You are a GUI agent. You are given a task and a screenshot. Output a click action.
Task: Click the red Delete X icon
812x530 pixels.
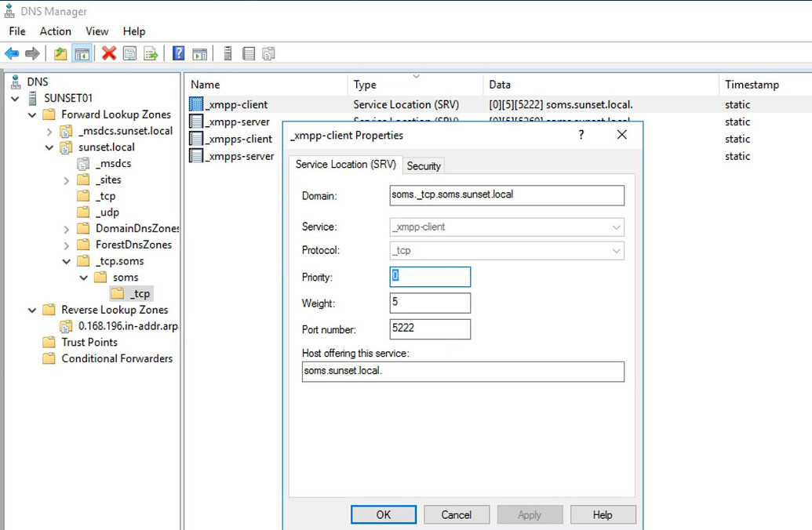click(x=109, y=54)
